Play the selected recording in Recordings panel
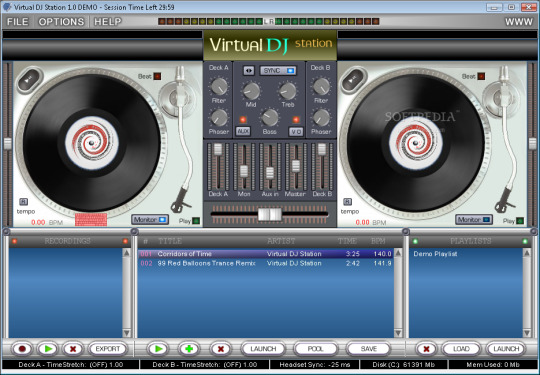This screenshot has width=540, height=375. click(48, 349)
